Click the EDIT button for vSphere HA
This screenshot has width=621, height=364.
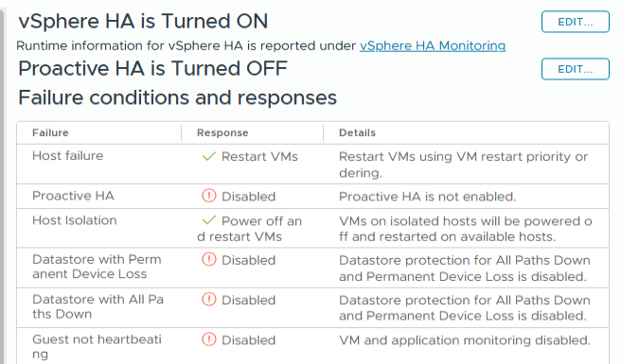pos(575,22)
